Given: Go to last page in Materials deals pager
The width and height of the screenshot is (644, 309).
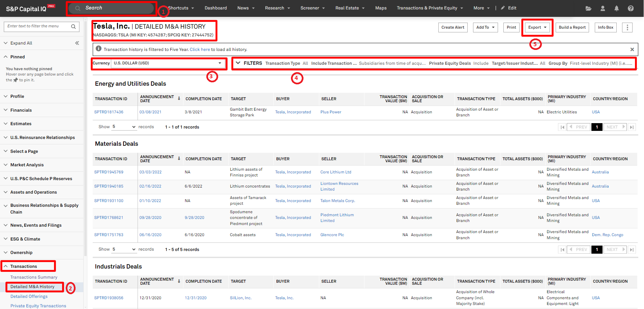Looking at the screenshot, I should tap(632, 250).
